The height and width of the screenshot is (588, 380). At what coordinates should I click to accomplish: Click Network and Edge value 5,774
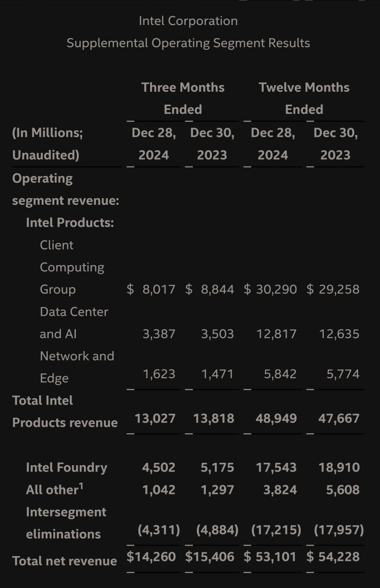[x=343, y=374]
